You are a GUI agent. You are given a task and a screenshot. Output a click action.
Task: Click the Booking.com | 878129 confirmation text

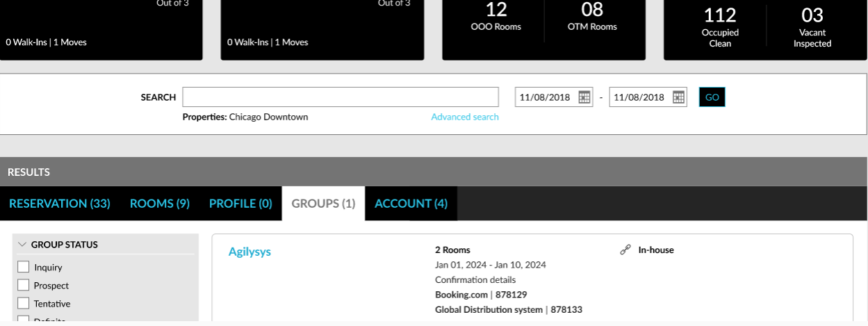[481, 295]
